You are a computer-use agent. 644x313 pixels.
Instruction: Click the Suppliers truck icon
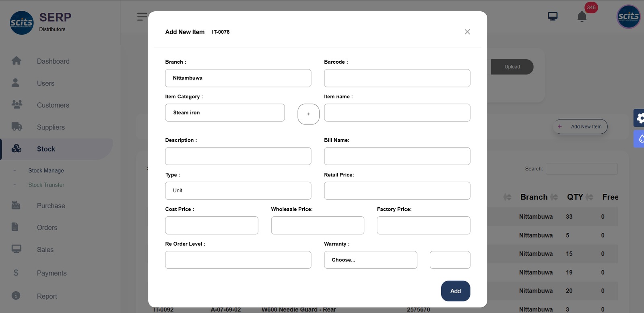click(x=17, y=127)
